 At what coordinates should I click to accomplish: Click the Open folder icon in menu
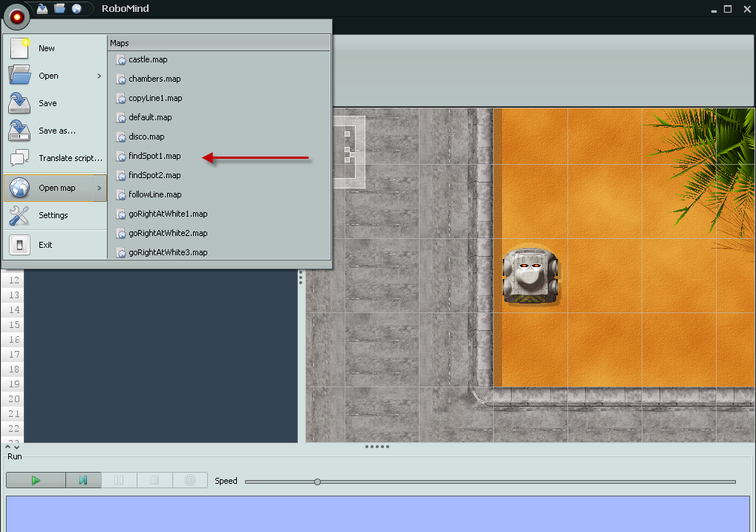click(19, 76)
